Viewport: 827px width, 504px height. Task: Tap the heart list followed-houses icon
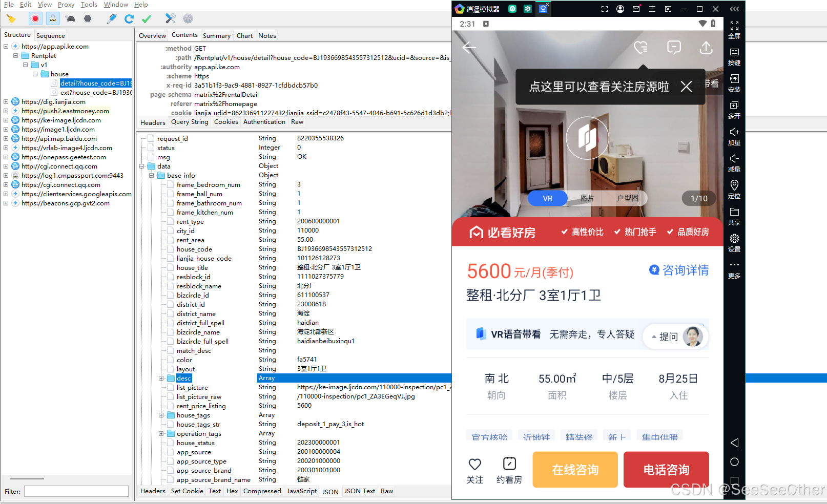(x=640, y=47)
